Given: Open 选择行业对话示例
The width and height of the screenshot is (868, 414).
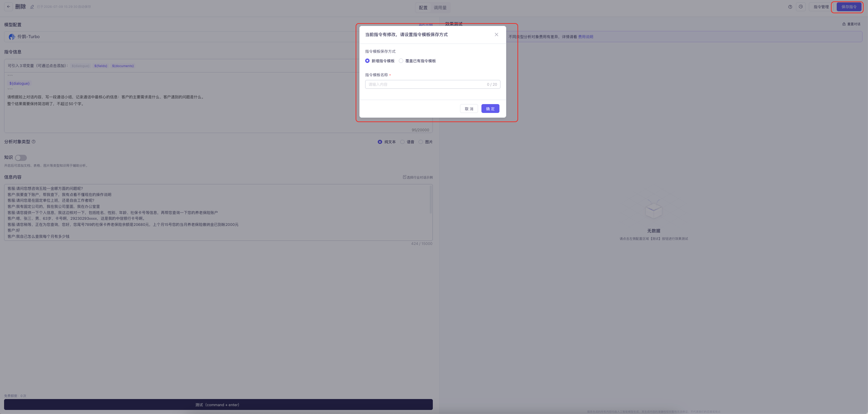Looking at the screenshot, I should coord(418,177).
